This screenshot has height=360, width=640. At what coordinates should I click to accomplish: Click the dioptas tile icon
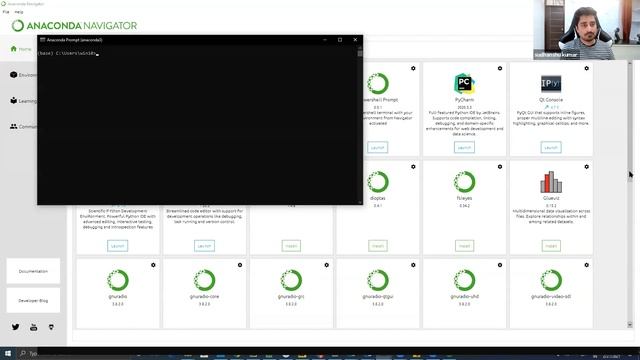click(x=378, y=182)
